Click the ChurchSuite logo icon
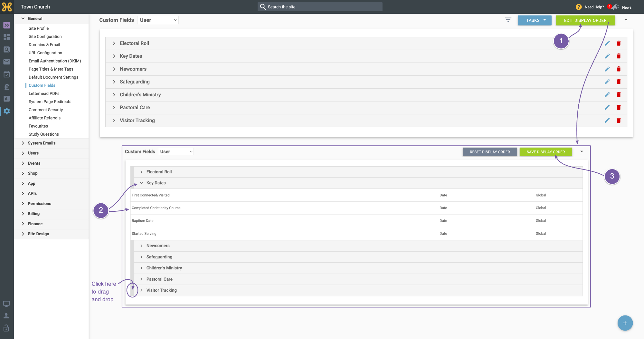Image resolution: width=644 pixels, height=339 pixels. point(7,7)
